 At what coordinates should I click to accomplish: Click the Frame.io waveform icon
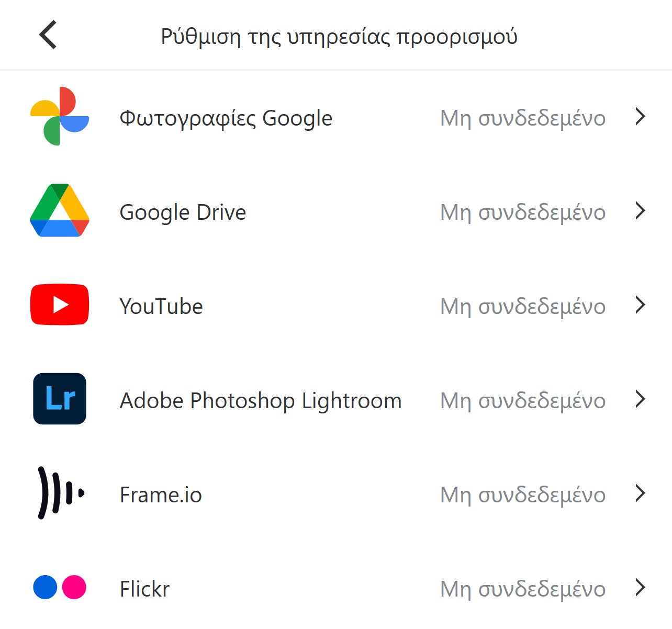[x=60, y=493]
